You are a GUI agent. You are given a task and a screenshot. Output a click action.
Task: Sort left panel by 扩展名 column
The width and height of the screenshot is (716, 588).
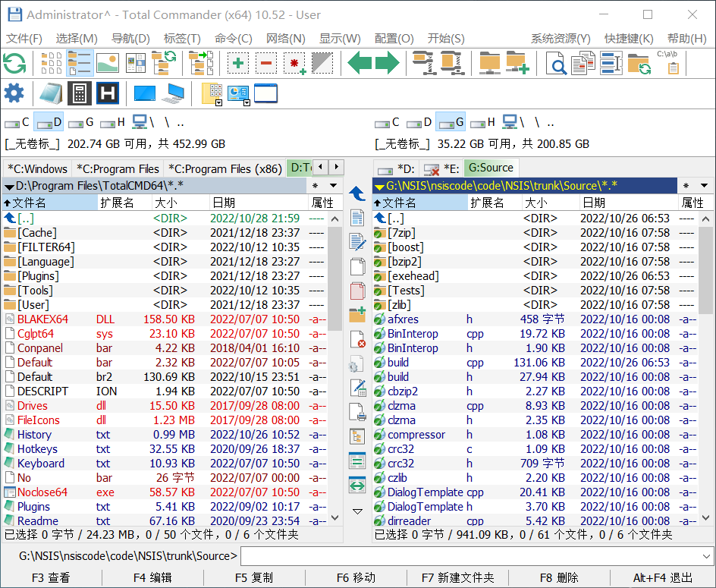coord(124,203)
